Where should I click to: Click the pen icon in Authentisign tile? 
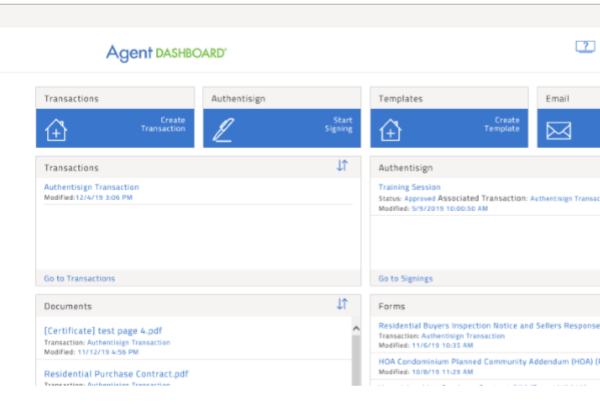coord(223,130)
